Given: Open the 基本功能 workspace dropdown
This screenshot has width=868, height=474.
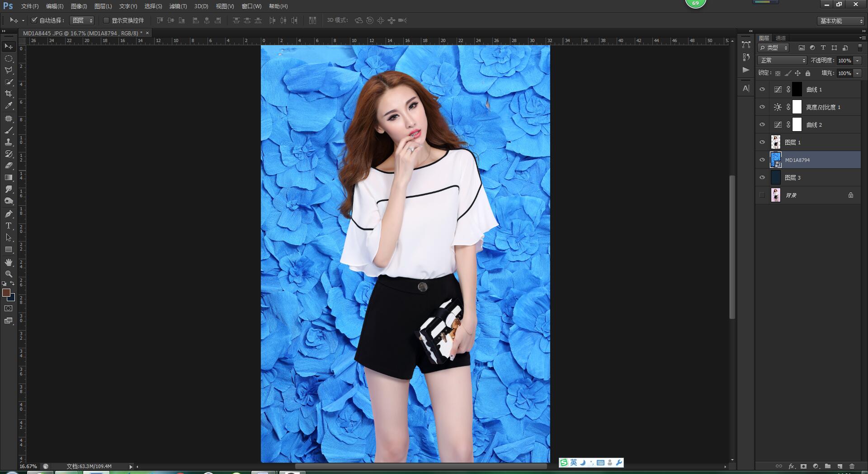Looking at the screenshot, I should [x=841, y=21].
